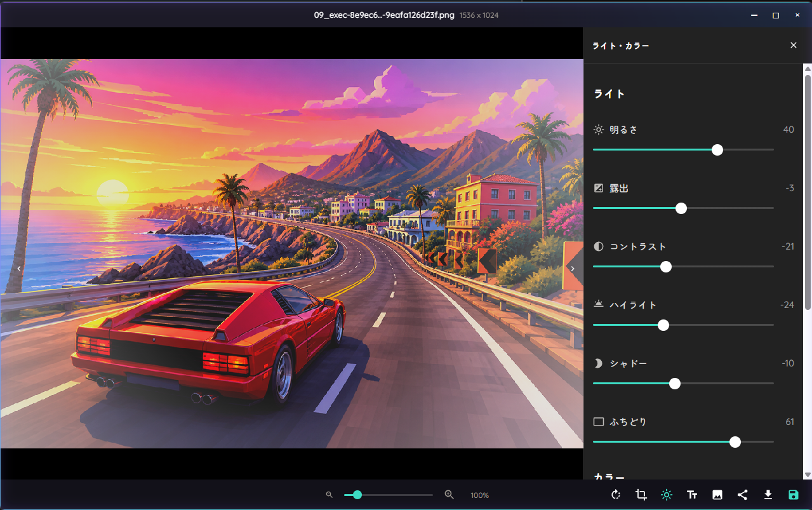Viewport: 812px width, 510px height.
Task: Click the zoom out magnifier icon
Action: 329,495
